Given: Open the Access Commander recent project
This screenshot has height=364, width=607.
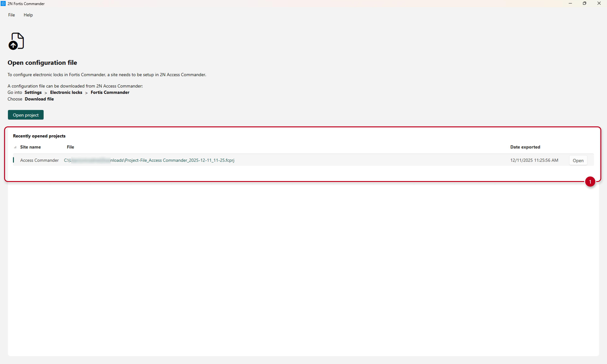Looking at the screenshot, I should point(578,160).
